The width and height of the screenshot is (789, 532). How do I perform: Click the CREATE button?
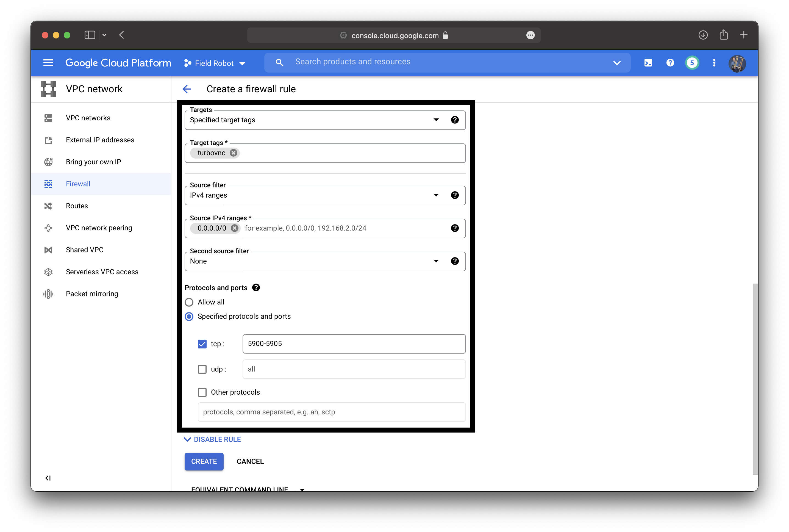[x=204, y=461]
